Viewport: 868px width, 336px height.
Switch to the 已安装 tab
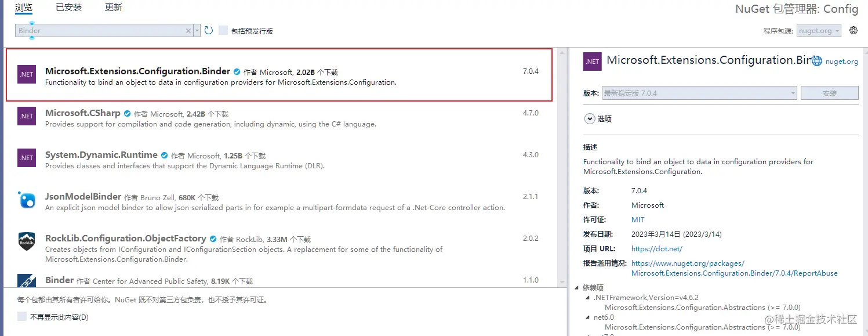[x=68, y=8]
